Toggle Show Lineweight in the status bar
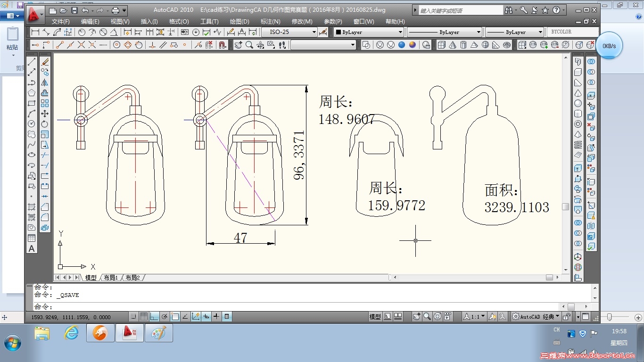Image resolution: width=644 pixels, height=362 pixels. [x=216, y=317]
